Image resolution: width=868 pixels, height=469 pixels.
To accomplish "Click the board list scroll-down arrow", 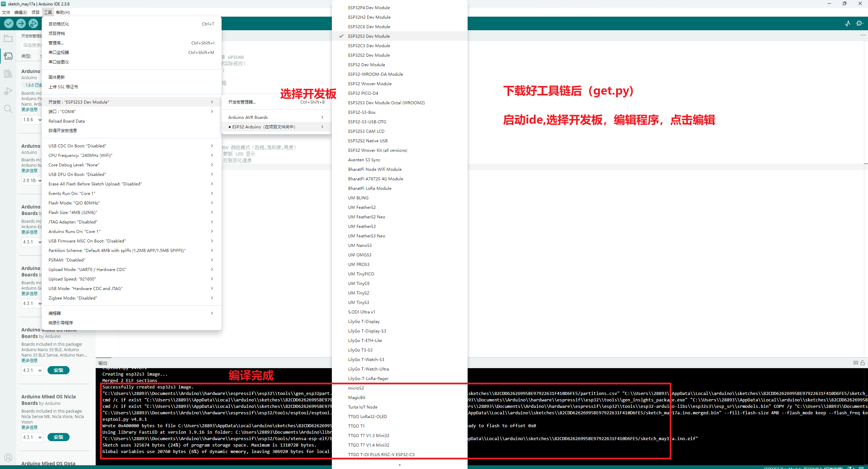I will pos(399,465).
